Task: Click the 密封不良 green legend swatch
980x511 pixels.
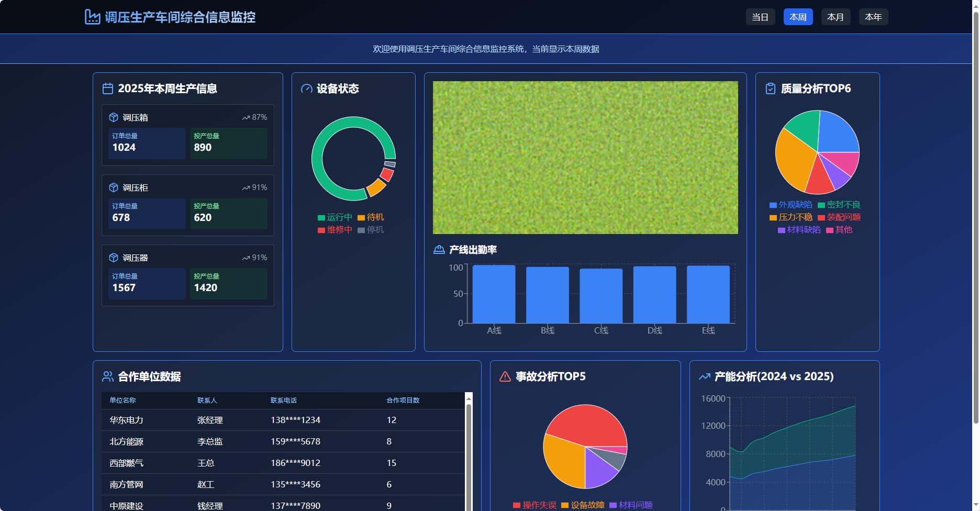Action: click(x=821, y=205)
